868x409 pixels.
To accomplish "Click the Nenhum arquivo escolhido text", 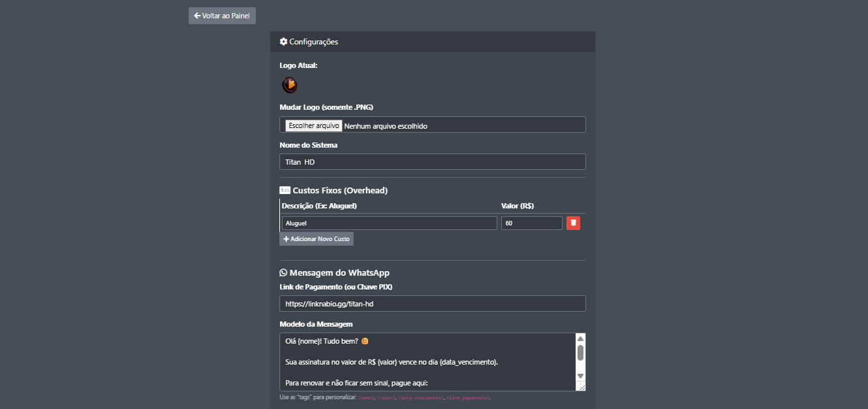I will [386, 125].
